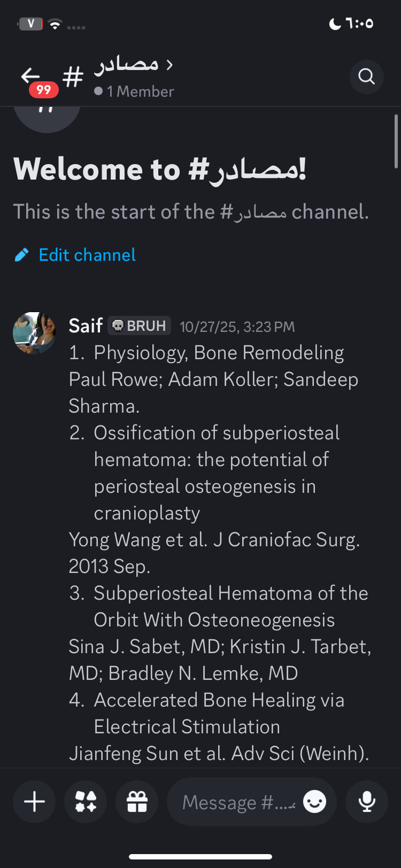Open Saif's profile avatar
The image size is (401, 868).
pos(34,333)
